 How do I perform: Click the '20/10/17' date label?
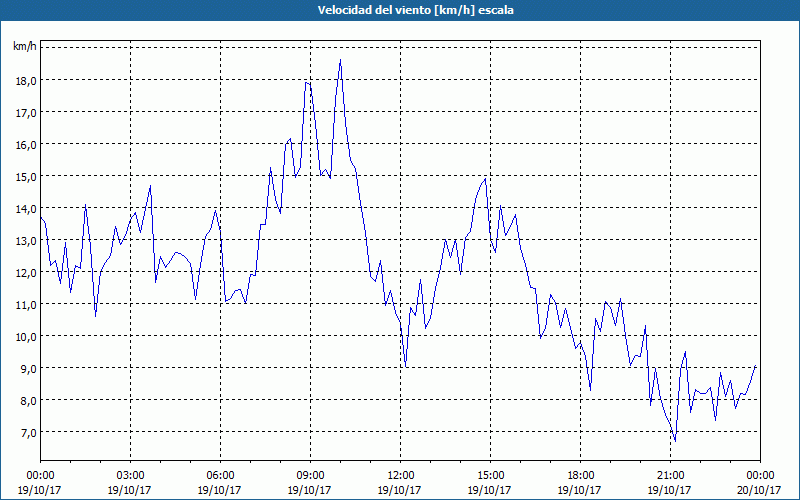pos(760,490)
